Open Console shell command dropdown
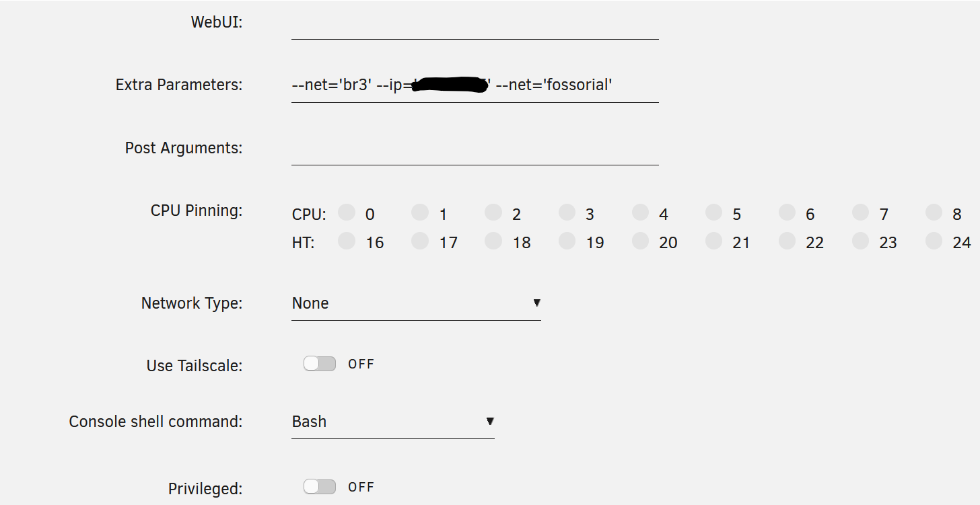Viewport: 980px width, 505px height. tap(392, 422)
